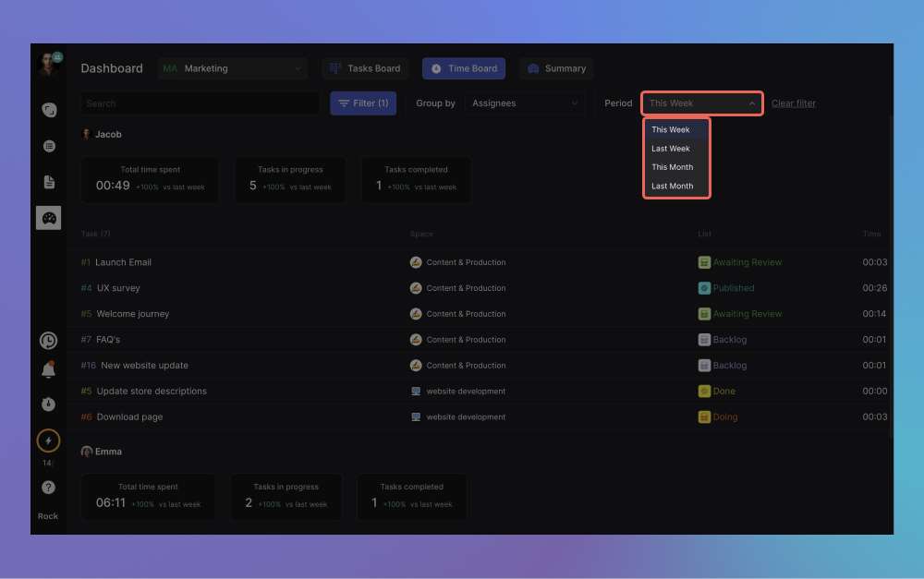Click the list icon in sidebar
Image resolution: width=924 pixels, height=579 pixels.
(49, 146)
